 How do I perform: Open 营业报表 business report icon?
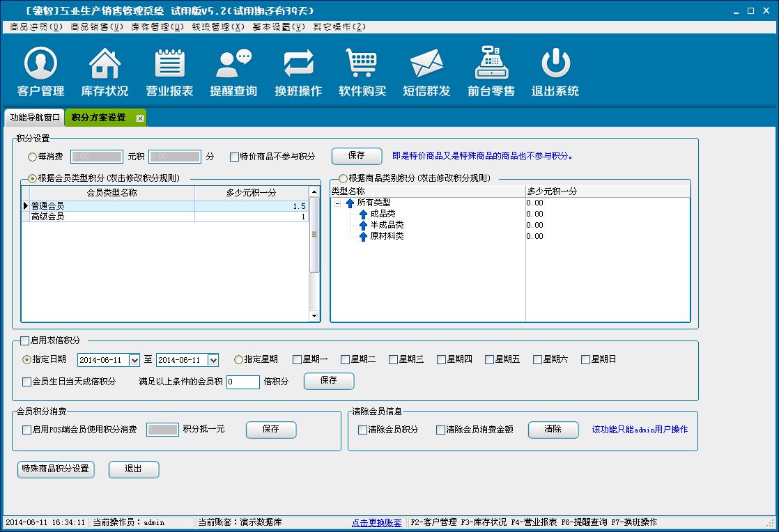coord(169,65)
